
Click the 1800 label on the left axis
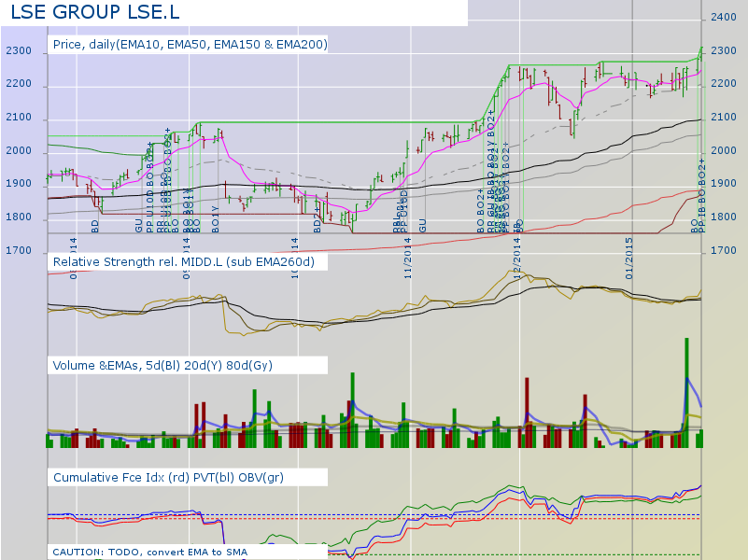19,217
